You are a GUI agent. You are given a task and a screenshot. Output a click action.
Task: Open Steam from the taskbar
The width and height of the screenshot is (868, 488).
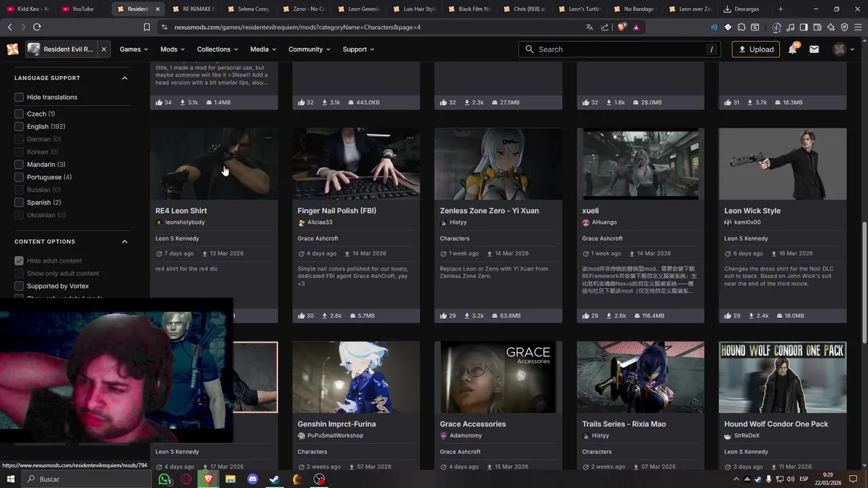pyautogui.click(x=275, y=479)
